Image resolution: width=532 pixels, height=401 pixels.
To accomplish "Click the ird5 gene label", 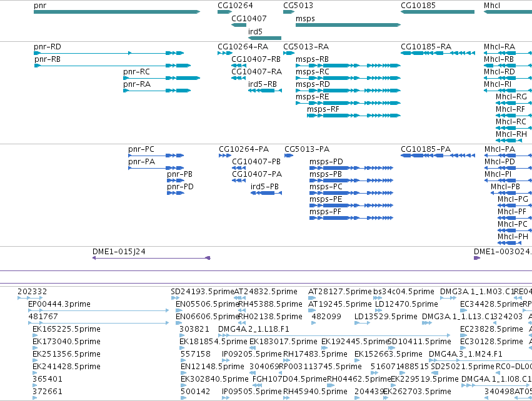I will [x=255, y=31].
